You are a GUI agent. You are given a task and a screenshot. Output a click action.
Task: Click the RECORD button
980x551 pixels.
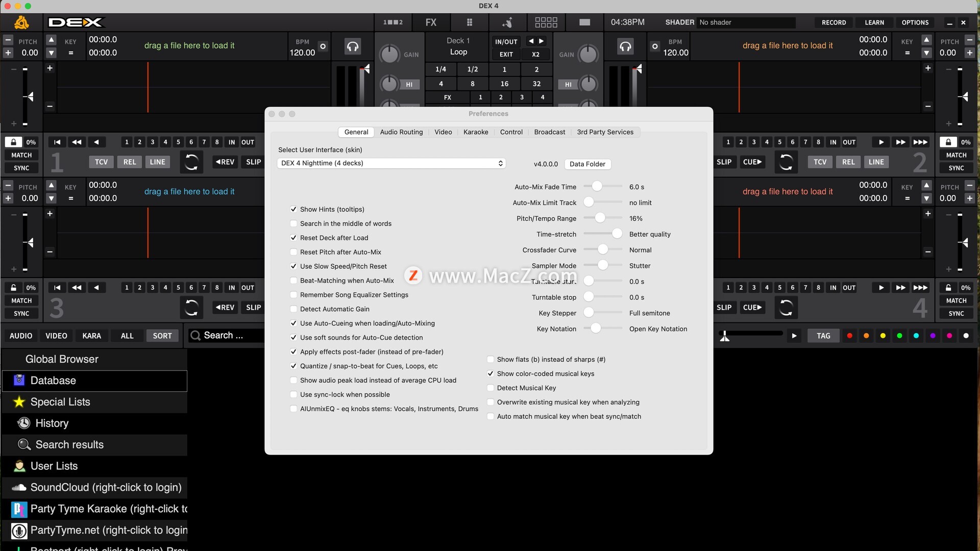pyautogui.click(x=834, y=22)
